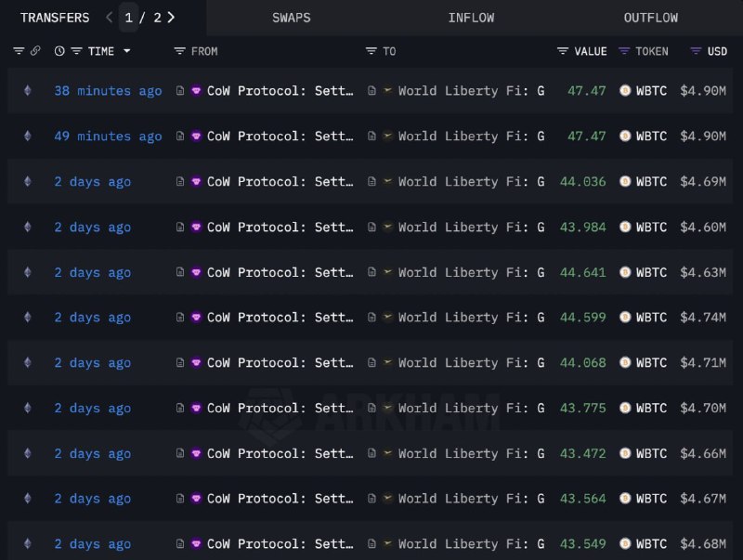This screenshot has height=560, width=743.
Task: Open CoW Protocol sender in 44.036 row
Action: click(x=280, y=181)
